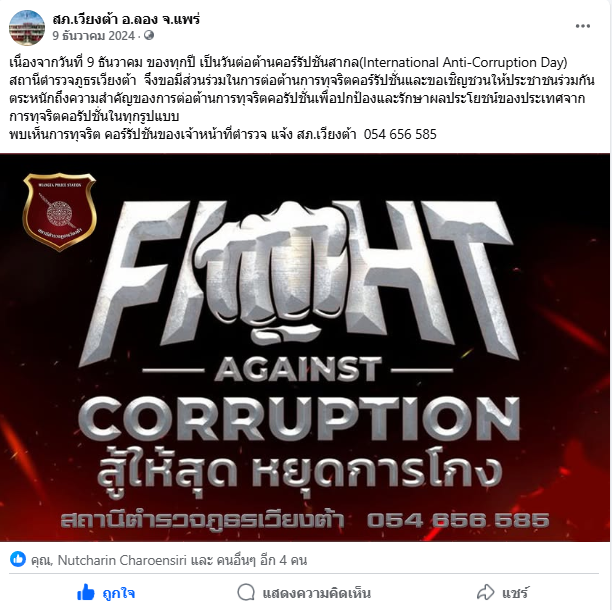Viewport: 612px width, 610px height.
Task: Click the share arrow icon
Action: (x=486, y=592)
